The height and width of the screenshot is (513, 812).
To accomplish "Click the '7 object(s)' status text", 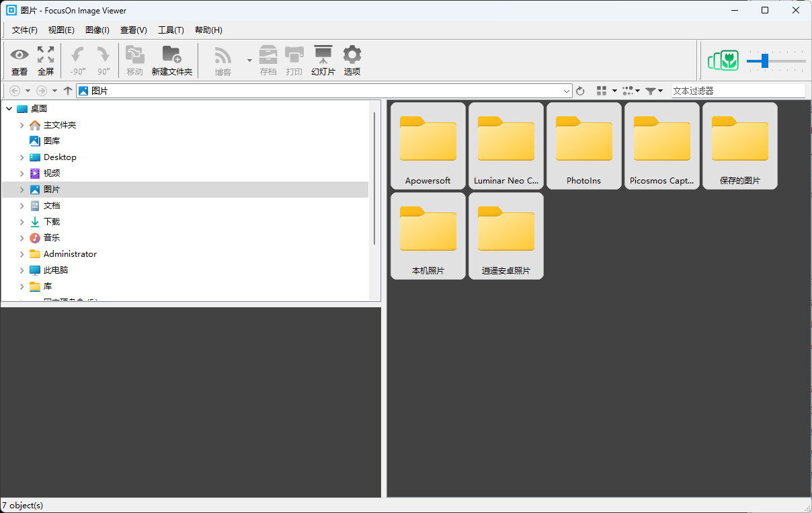I will 23,506.
